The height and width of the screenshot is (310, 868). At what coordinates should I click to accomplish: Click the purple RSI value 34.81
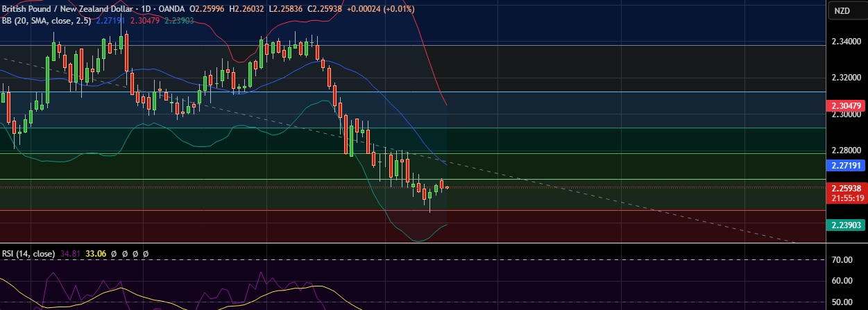(71, 254)
